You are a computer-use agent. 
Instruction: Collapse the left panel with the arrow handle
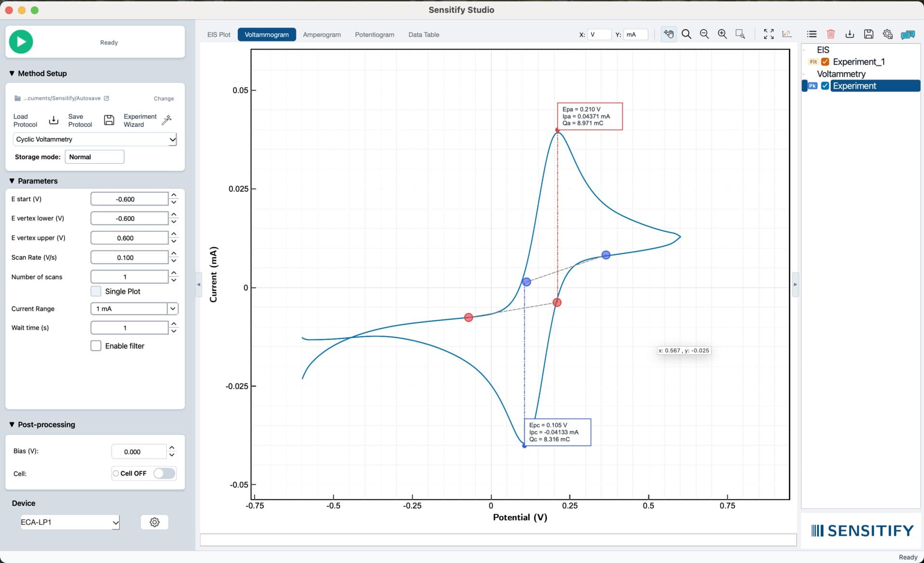pyautogui.click(x=198, y=285)
